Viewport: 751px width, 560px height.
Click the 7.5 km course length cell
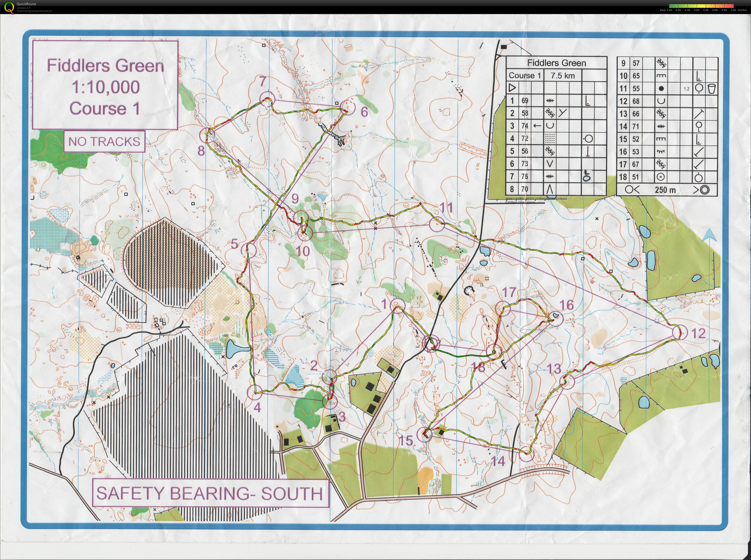[x=563, y=76]
